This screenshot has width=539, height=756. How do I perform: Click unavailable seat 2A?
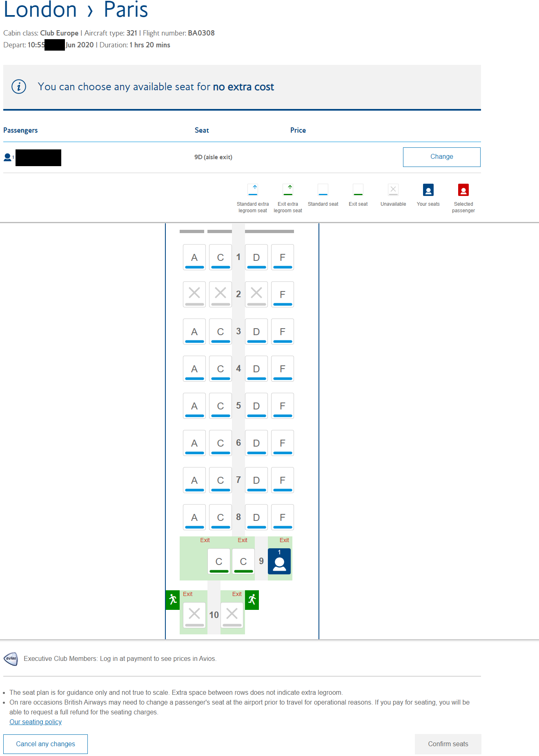[x=194, y=294]
